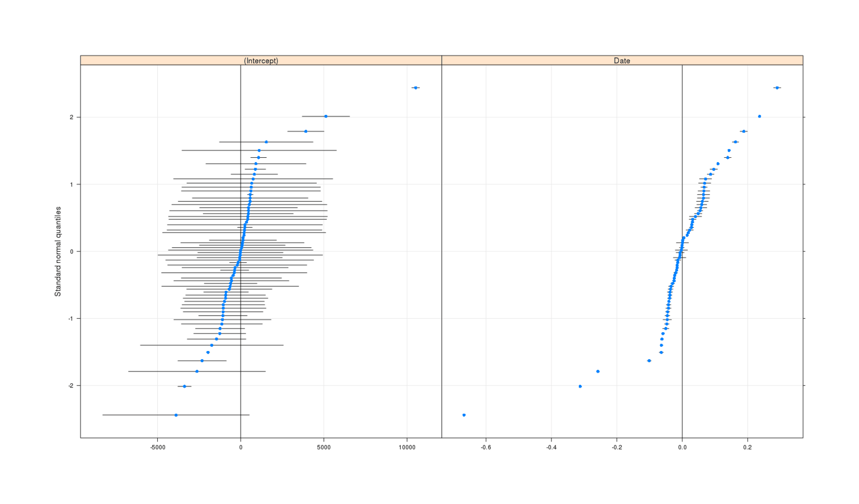Click the y-axis tick label 0
This screenshot has height=504, width=859.
click(x=71, y=251)
